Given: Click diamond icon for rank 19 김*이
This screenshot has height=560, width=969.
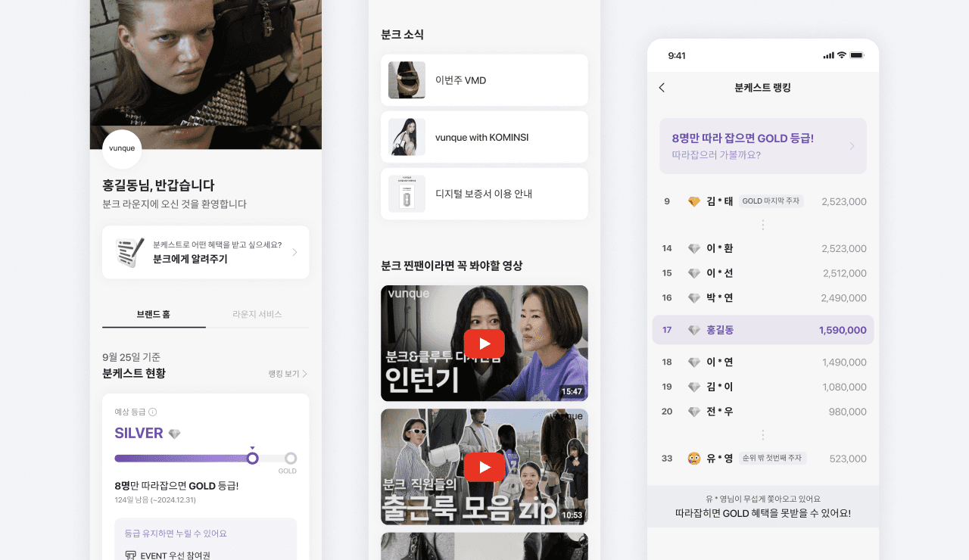Looking at the screenshot, I should tap(694, 387).
